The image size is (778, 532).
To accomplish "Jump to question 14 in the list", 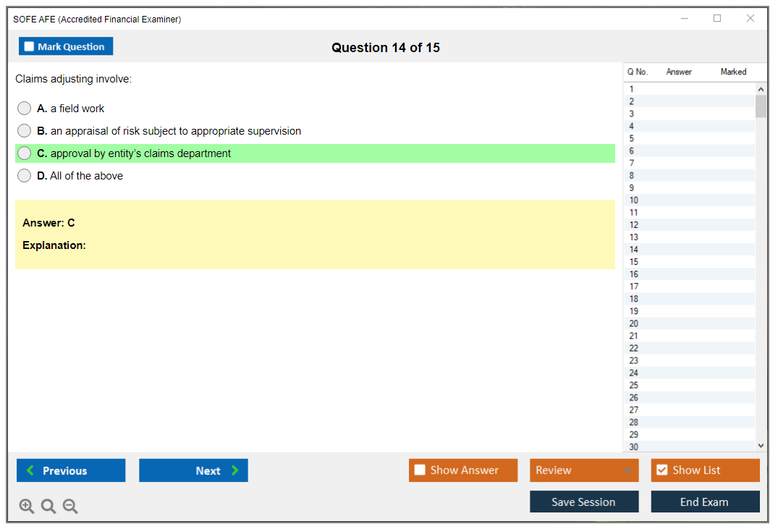I will click(x=634, y=250).
